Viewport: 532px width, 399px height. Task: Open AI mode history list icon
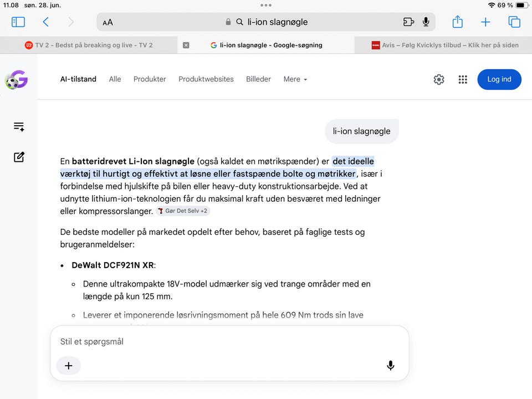click(19, 126)
